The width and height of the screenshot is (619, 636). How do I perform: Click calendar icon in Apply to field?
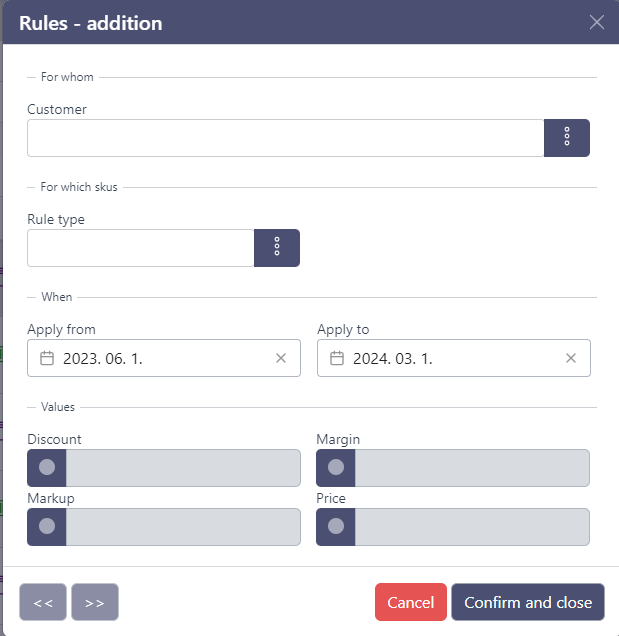[336, 358]
